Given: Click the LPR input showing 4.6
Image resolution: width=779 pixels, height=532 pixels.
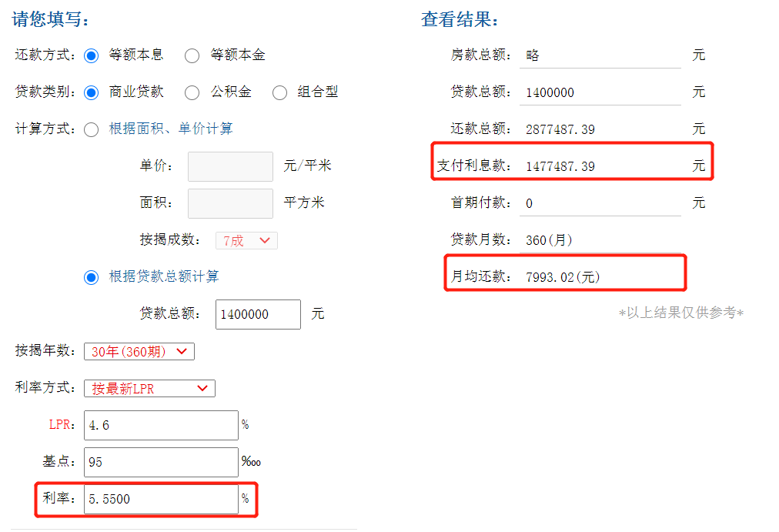Looking at the screenshot, I should pos(162,425).
